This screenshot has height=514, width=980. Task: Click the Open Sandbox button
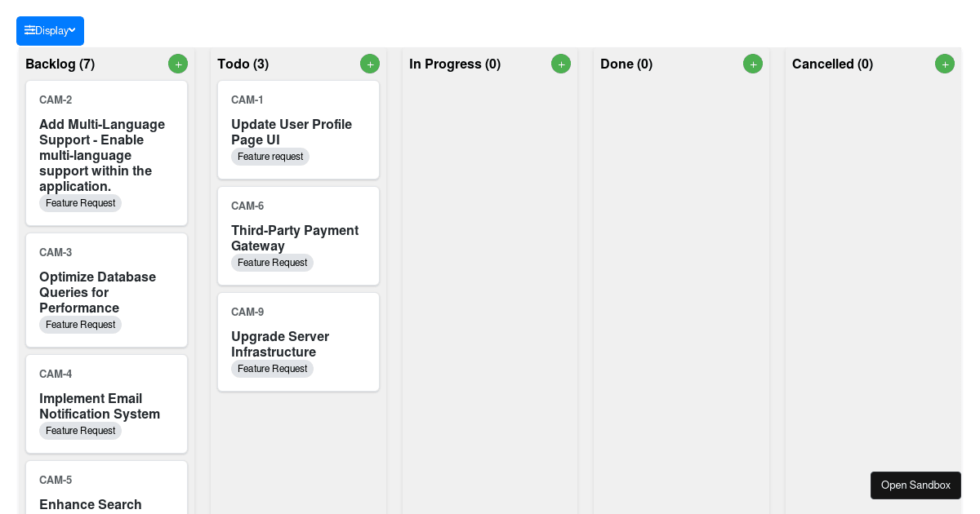[915, 485]
